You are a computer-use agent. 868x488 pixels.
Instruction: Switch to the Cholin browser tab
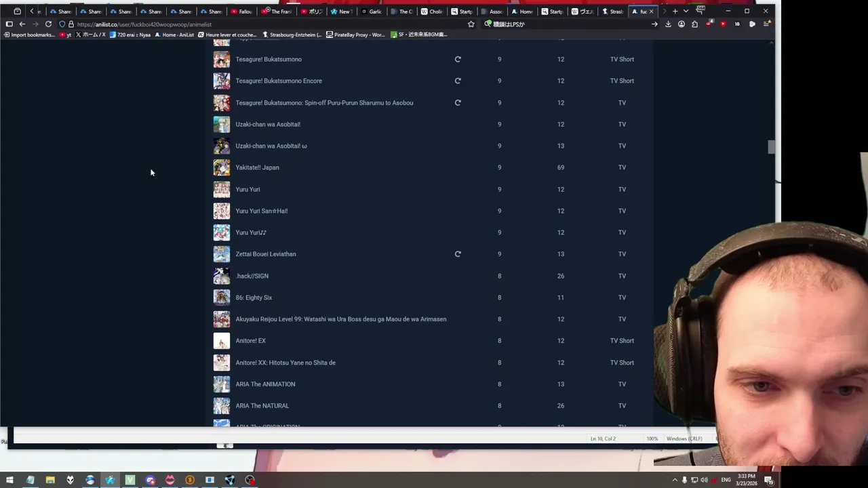pos(432,12)
